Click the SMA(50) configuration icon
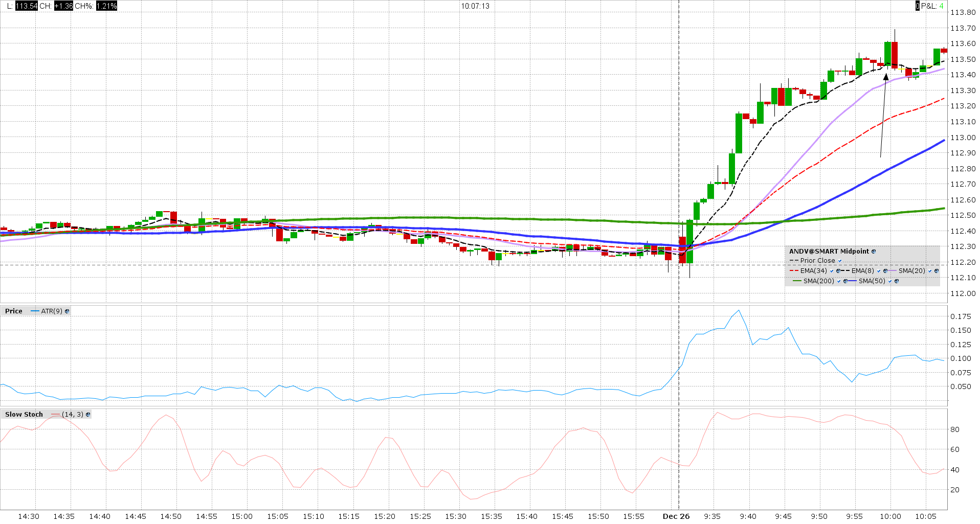 pyautogui.click(x=897, y=281)
